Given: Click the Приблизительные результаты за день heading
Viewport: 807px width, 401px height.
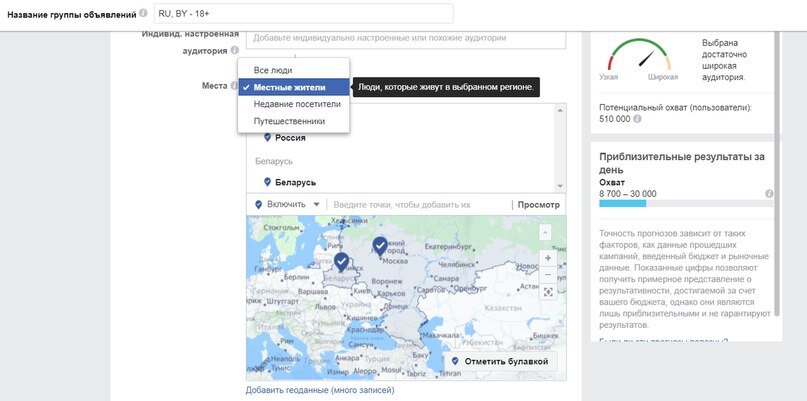Looking at the screenshot, I should 681,163.
